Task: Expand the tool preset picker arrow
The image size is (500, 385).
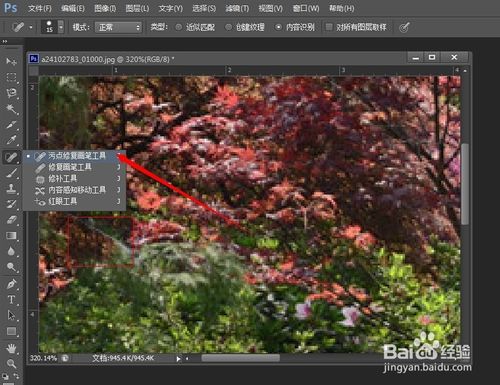Action: pos(31,27)
